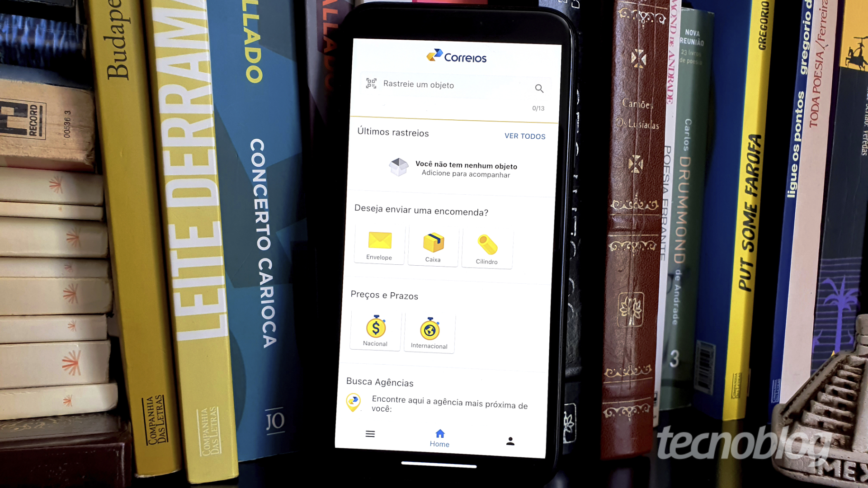Viewport: 868px width, 488px height.
Task: Tap the hamburger menu icon
Action: tap(370, 433)
